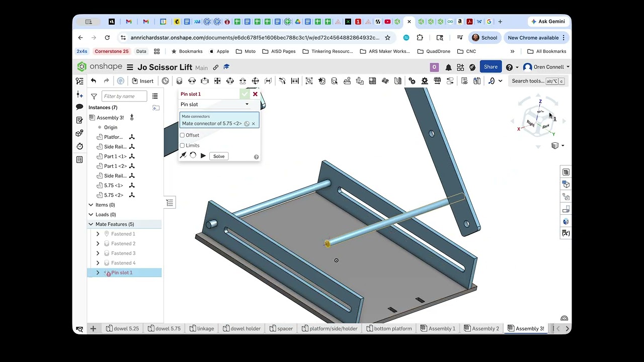This screenshot has width=644, height=362.
Task: Enable the Limits checkbox
Action: [x=182, y=145]
